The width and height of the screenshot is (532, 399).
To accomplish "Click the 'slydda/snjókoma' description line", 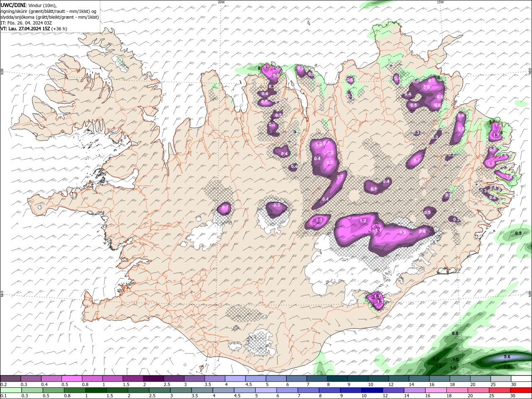I will 50,17.
